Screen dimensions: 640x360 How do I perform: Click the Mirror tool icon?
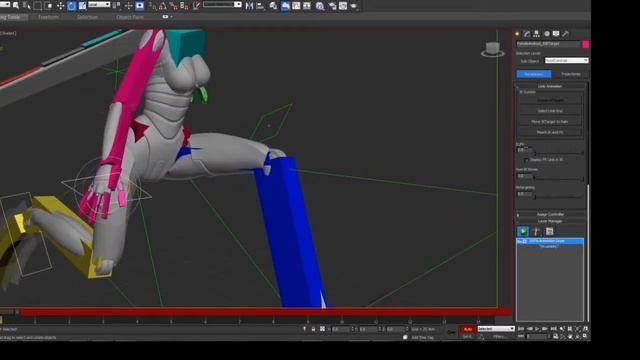(x=249, y=6)
